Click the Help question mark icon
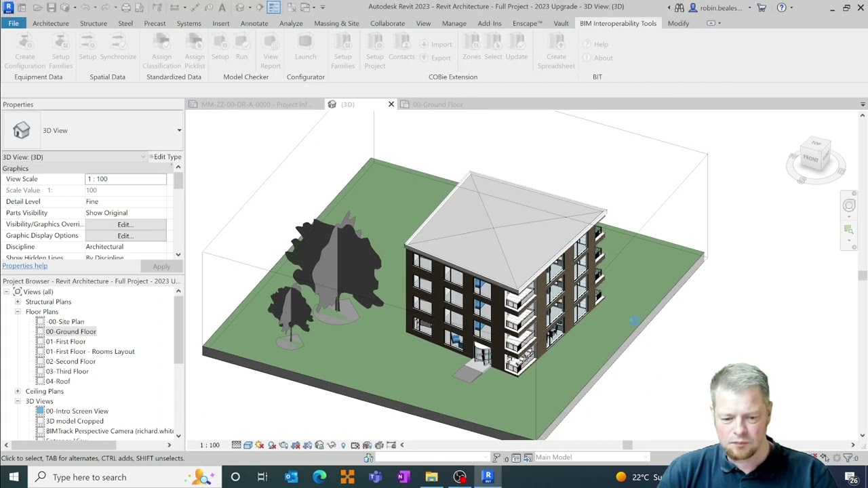 click(x=781, y=7)
